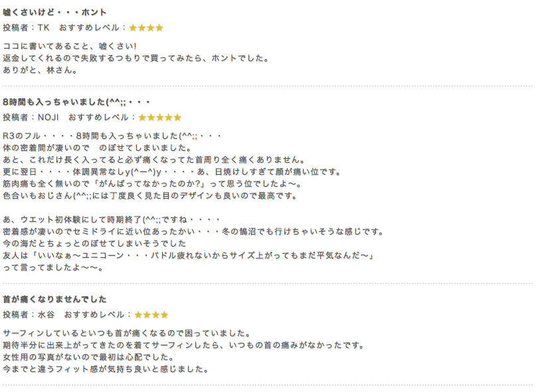This screenshot has height=392, width=536.
Task: Click the おすすめレベル label in TK's review
Action: 89,28
